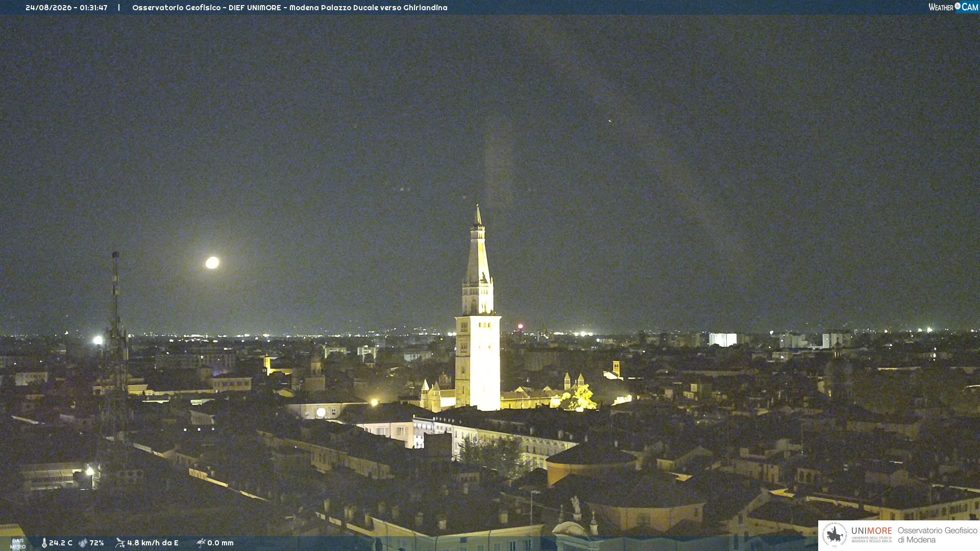The height and width of the screenshot is (551, 980).
Task: Click the bright moon in the sky
Action: (x=212, y=263)
